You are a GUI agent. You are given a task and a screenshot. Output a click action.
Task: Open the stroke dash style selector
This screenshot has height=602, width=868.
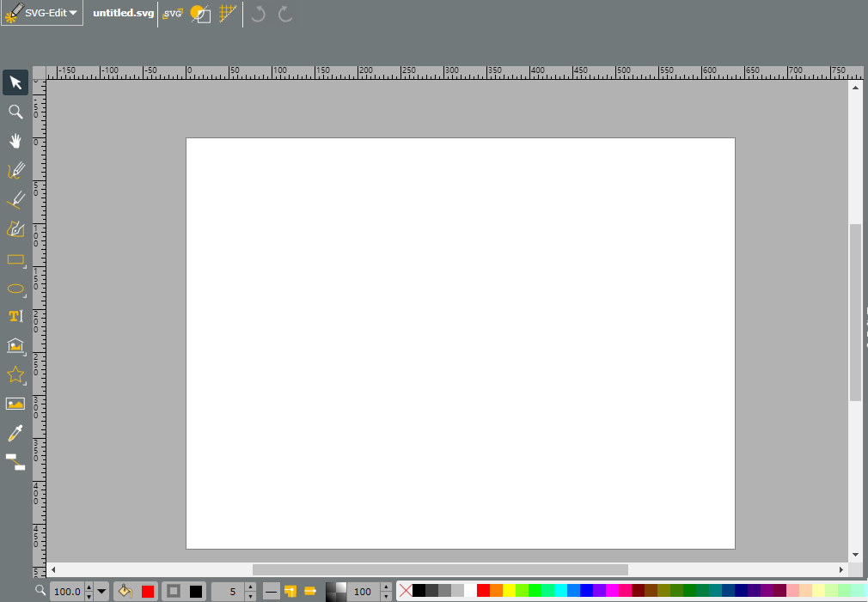(x=272, y=592)
